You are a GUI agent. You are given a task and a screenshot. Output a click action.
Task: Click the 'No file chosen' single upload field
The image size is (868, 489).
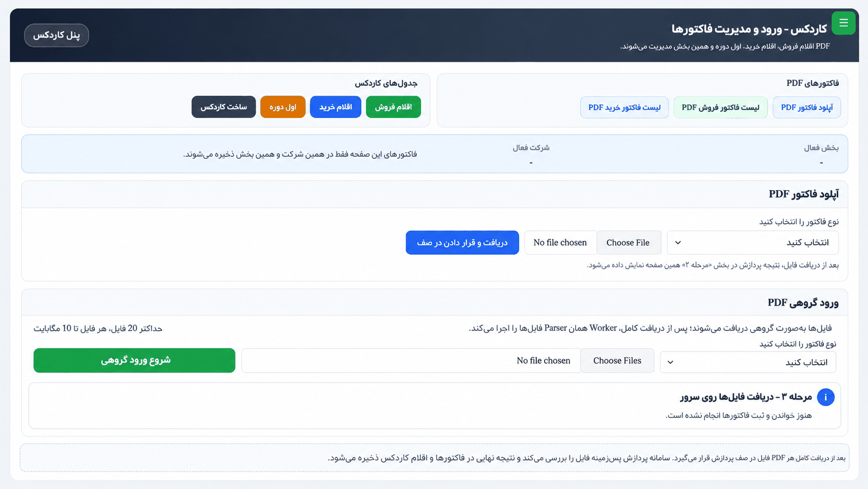pos(561,243)
